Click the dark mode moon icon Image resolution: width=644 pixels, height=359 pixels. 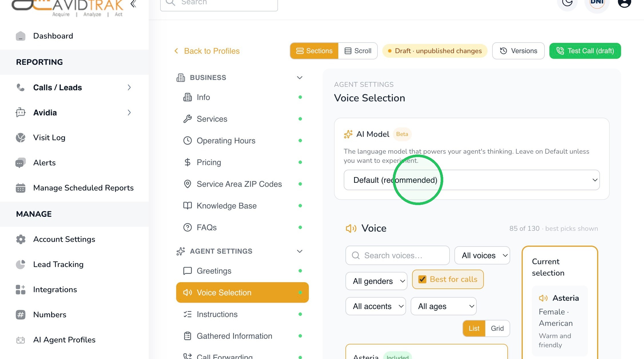tap(567, 2)
